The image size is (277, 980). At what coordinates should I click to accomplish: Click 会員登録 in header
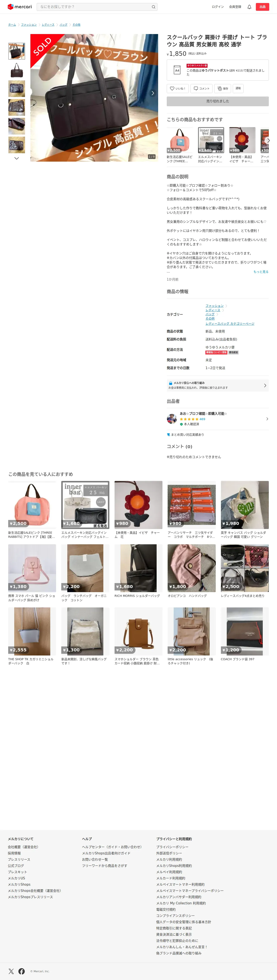235,7
